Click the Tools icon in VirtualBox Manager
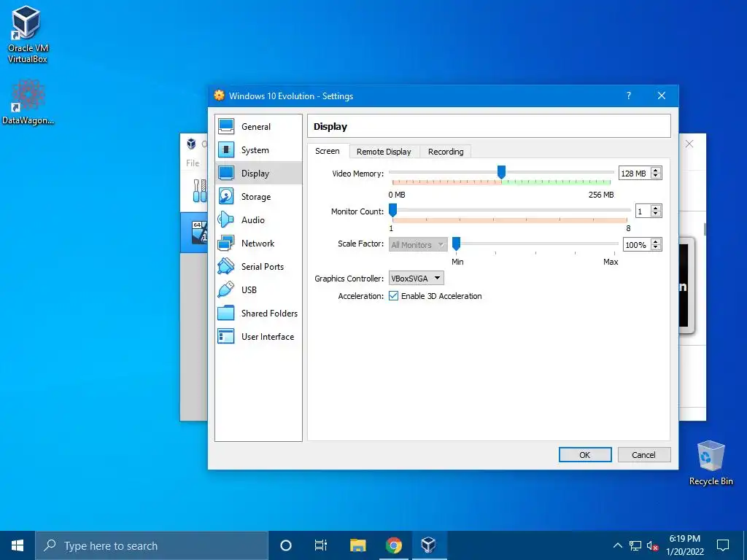 [x=199, y=190]
